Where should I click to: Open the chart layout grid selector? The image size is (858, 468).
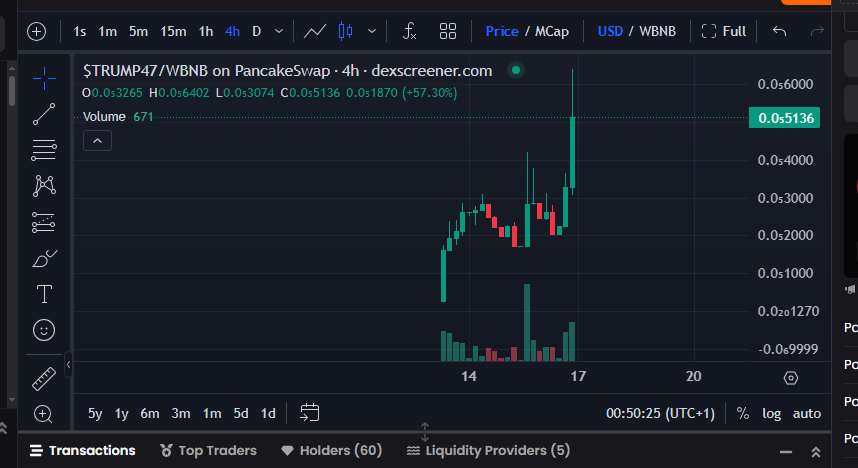[448, 31]
